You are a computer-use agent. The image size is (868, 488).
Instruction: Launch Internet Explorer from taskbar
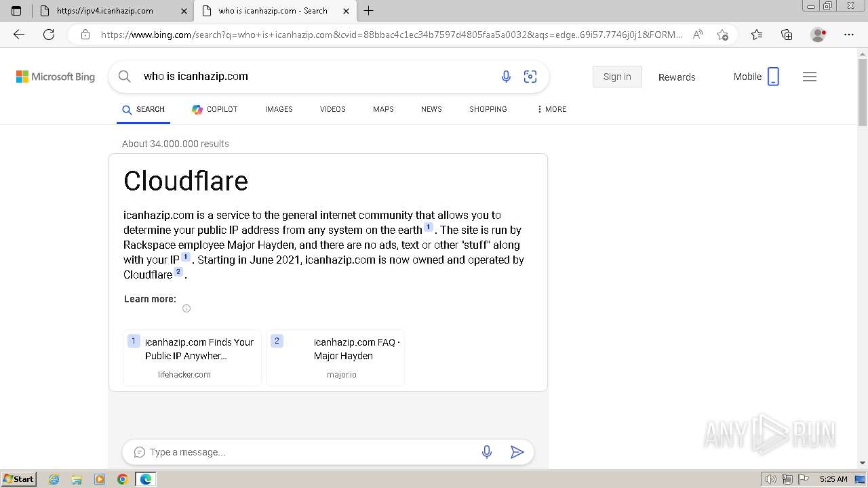[x=54, y=479]
